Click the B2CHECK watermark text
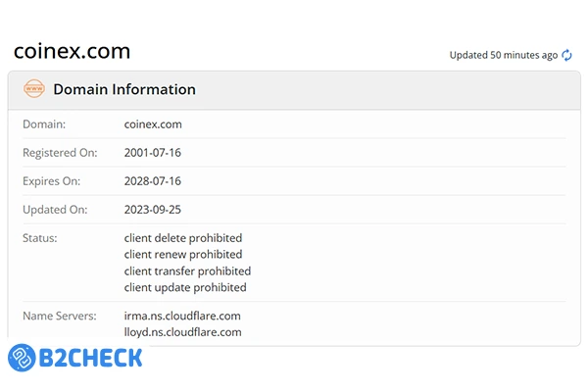Viewport: 588px width, 392px height. point(91,357)
